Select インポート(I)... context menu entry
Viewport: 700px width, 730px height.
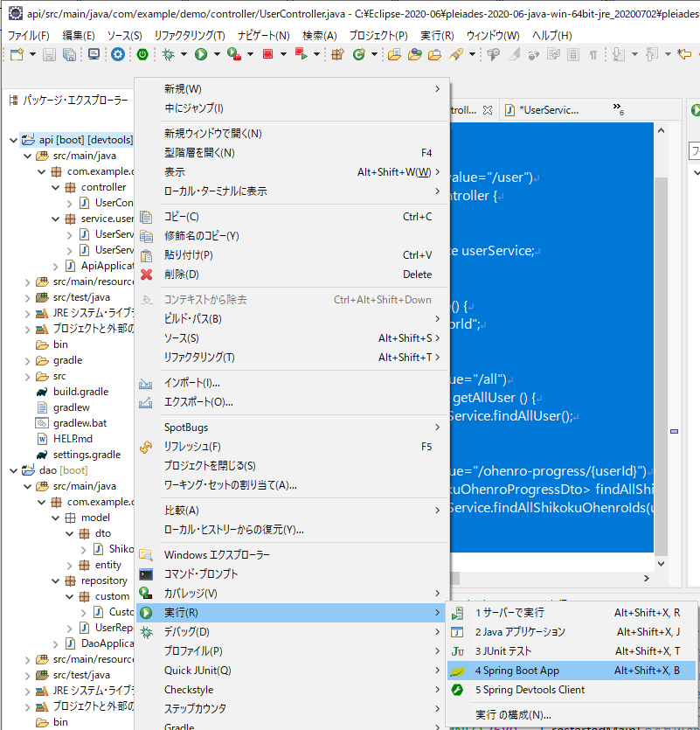(292, 383)
